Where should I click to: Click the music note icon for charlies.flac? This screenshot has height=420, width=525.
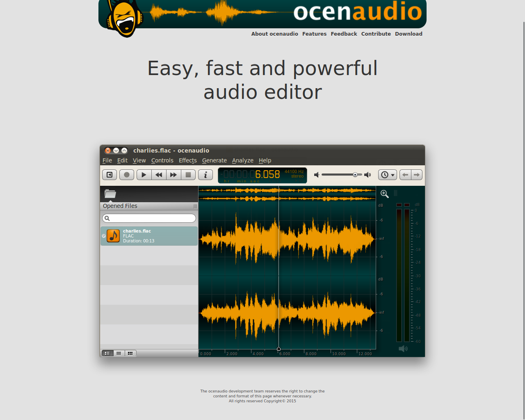pos(113,236)
